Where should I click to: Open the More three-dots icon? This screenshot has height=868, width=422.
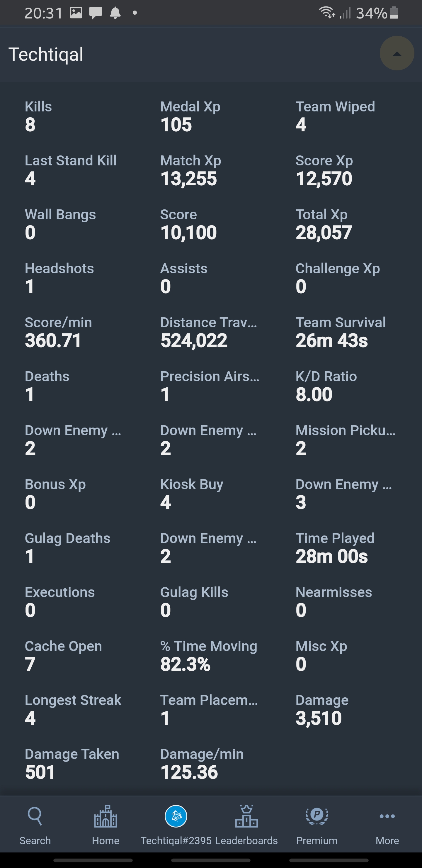click(x=387, y=816)
